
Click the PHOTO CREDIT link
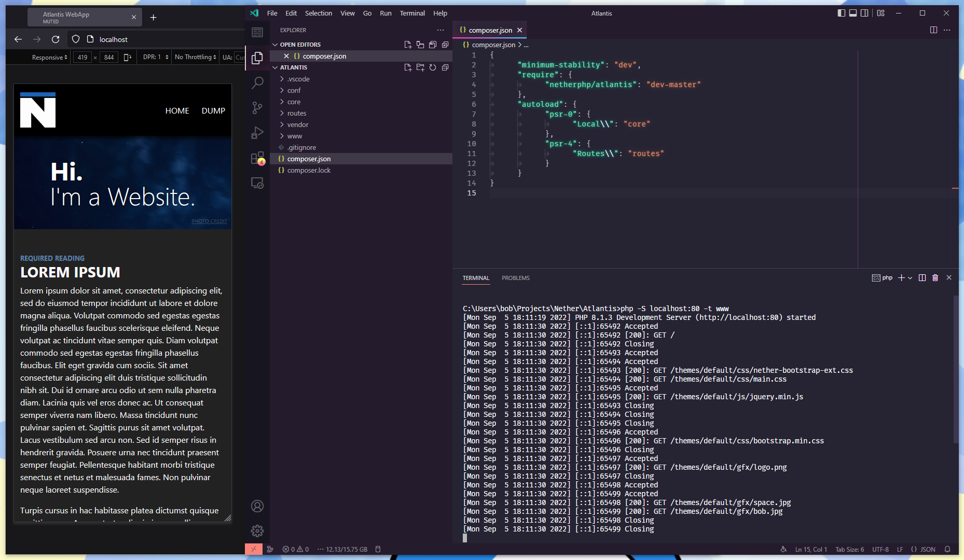(209, 221)
